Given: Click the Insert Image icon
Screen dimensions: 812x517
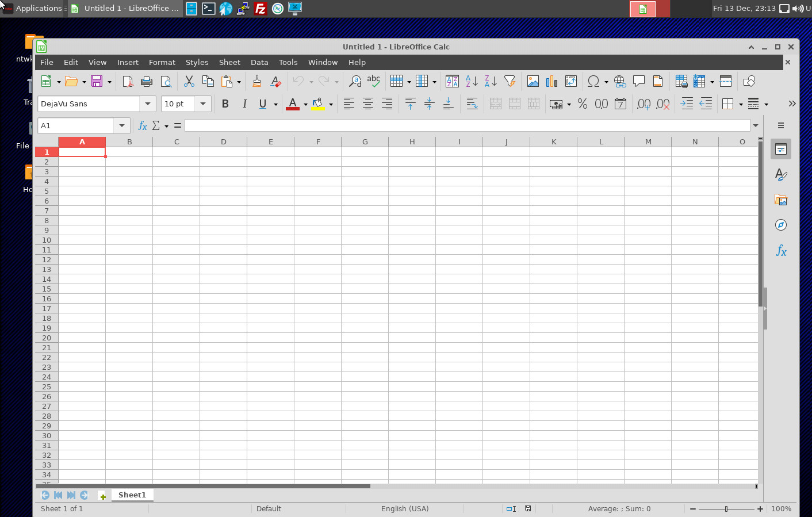Looking at the screenshot, I should [x=533, y=82].
